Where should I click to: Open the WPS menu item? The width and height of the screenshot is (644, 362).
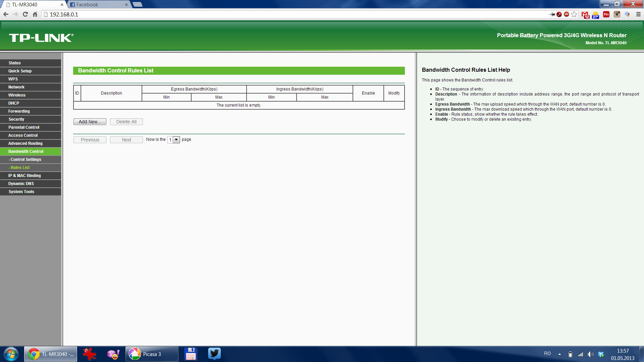coord(31,79)
